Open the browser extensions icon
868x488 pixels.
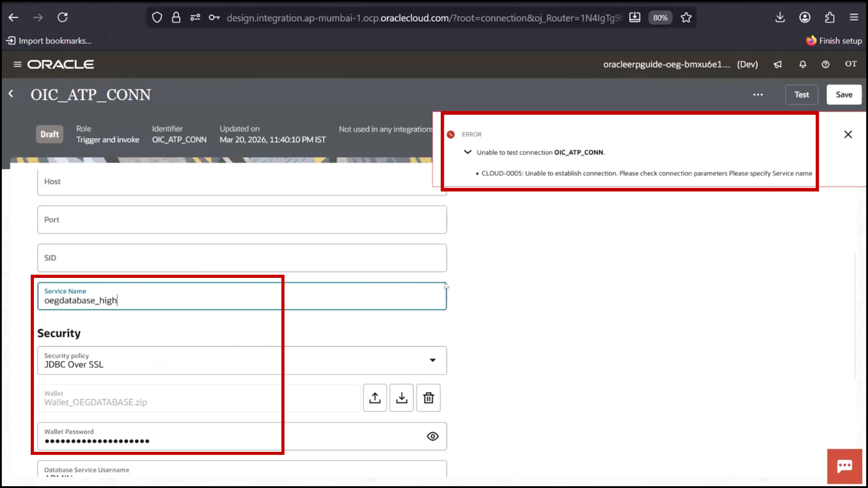click(x=830, y=18)
